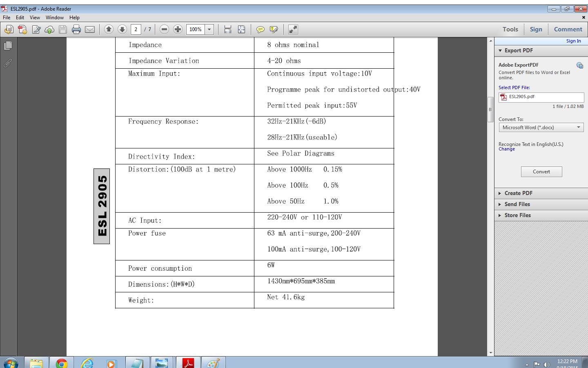The width and height of the screenshot is (588, 368).
Task: Click the Select PDF File link
Action: tap(514, 88)
